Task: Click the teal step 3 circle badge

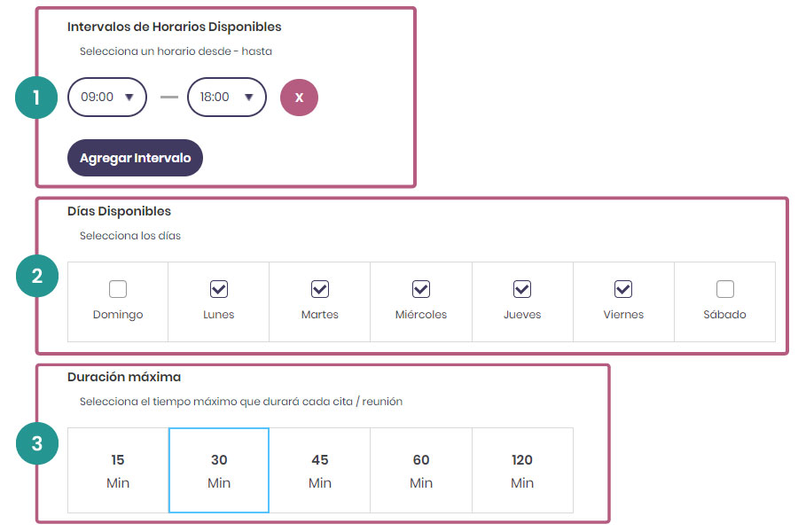Action: (x=37, y=443)
